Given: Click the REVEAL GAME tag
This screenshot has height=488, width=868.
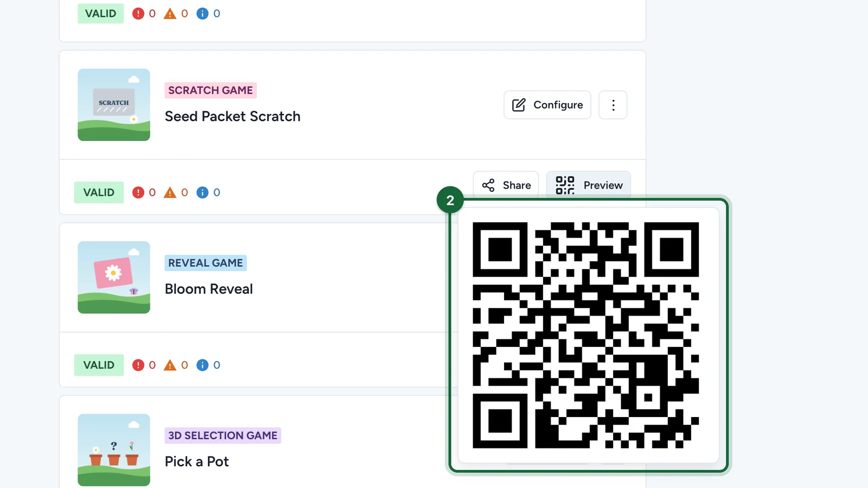Looking at the screenshot, I should coord(206,263).
